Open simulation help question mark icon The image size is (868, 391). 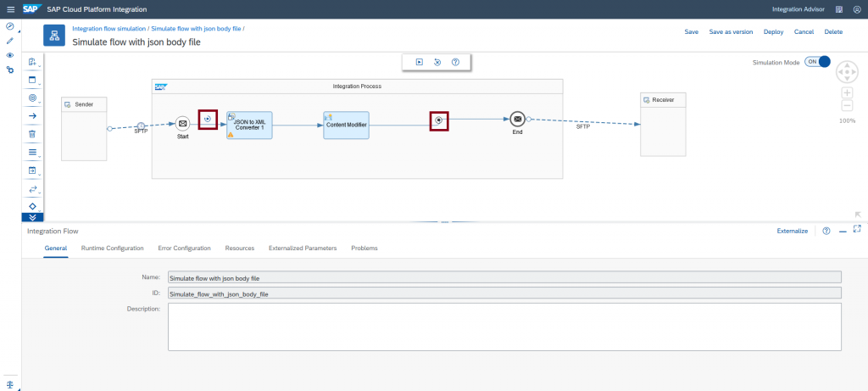click(x=455, y=62)
